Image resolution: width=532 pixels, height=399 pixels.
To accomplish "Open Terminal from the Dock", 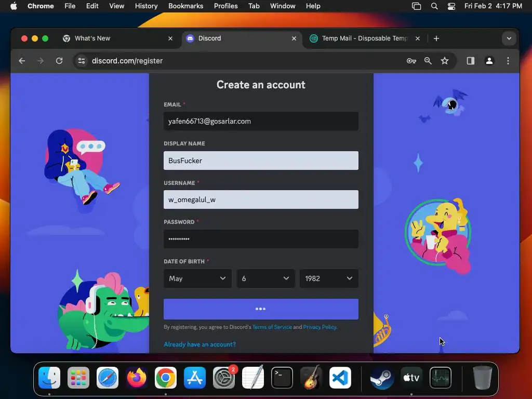I will 282,378.
